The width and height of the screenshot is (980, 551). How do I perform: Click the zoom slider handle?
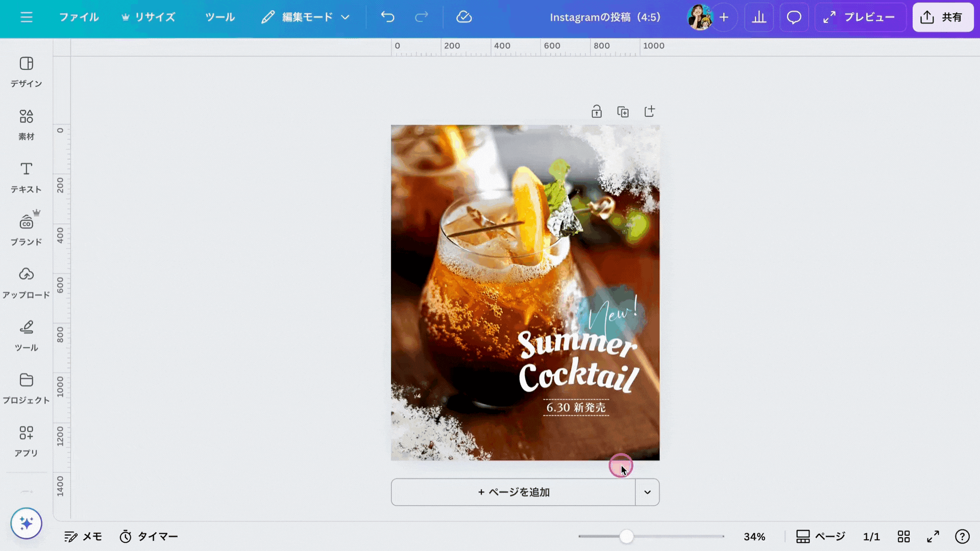click(626, 536)
